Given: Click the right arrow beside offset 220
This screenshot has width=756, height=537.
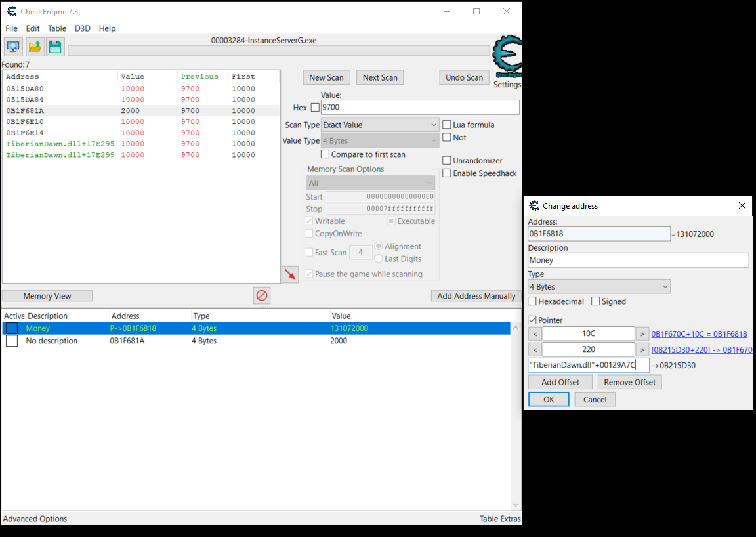Looking at the screenshot, I should click(642, 350).
